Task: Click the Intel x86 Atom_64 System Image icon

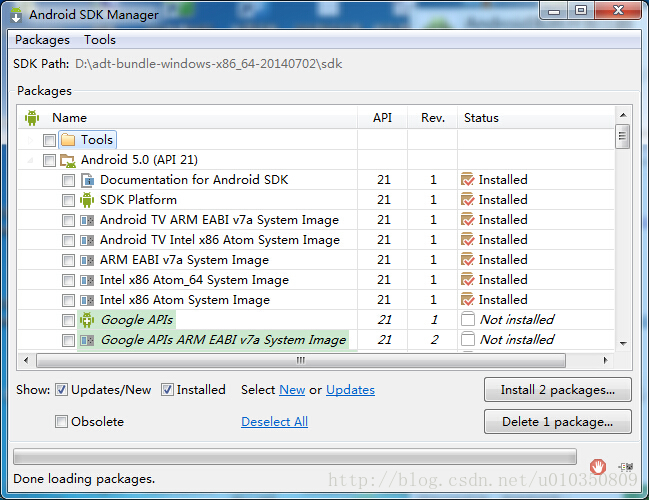Action: pyautogui.click(x=87, y=280)
